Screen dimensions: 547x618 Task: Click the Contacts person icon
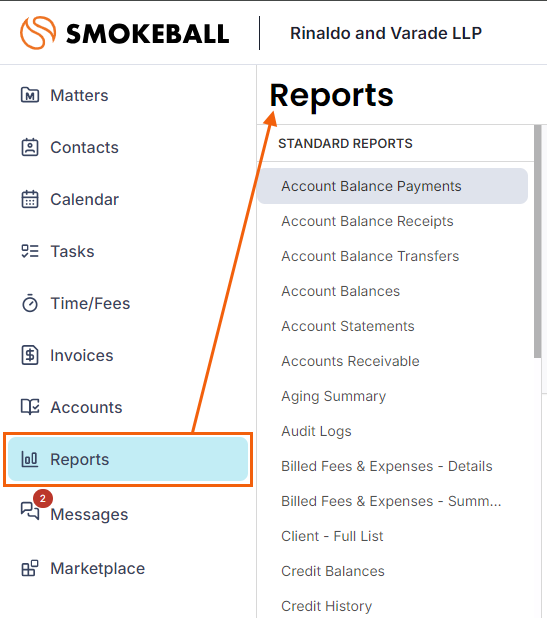click(30, 147)
